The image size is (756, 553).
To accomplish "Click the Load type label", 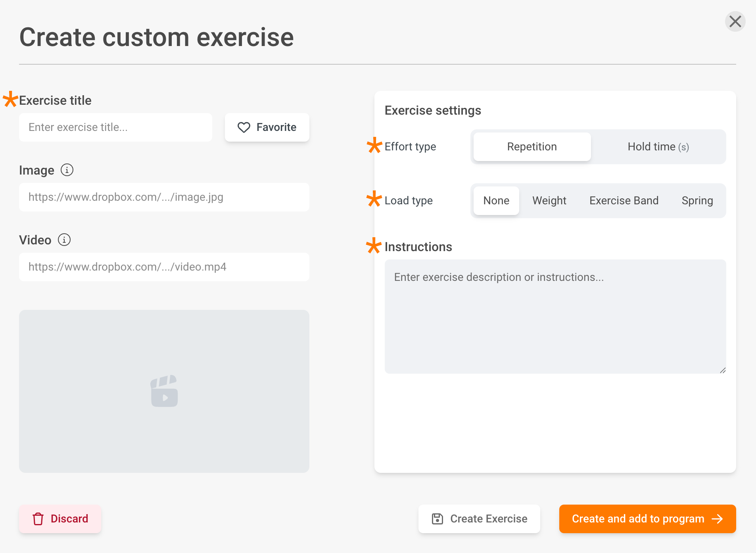I will coord(409,201).
